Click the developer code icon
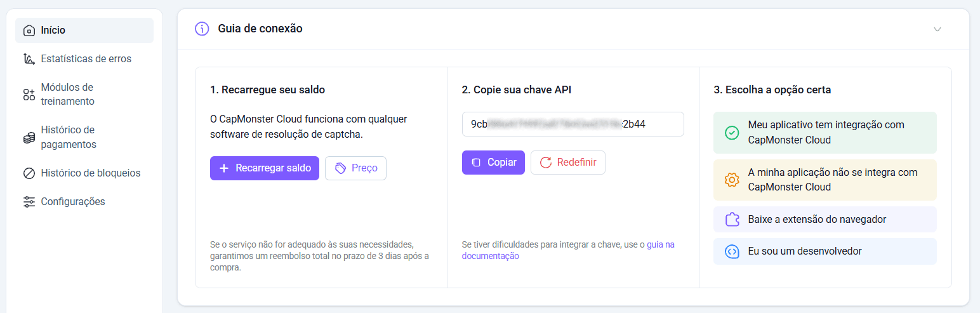 (x=732, y=251)
